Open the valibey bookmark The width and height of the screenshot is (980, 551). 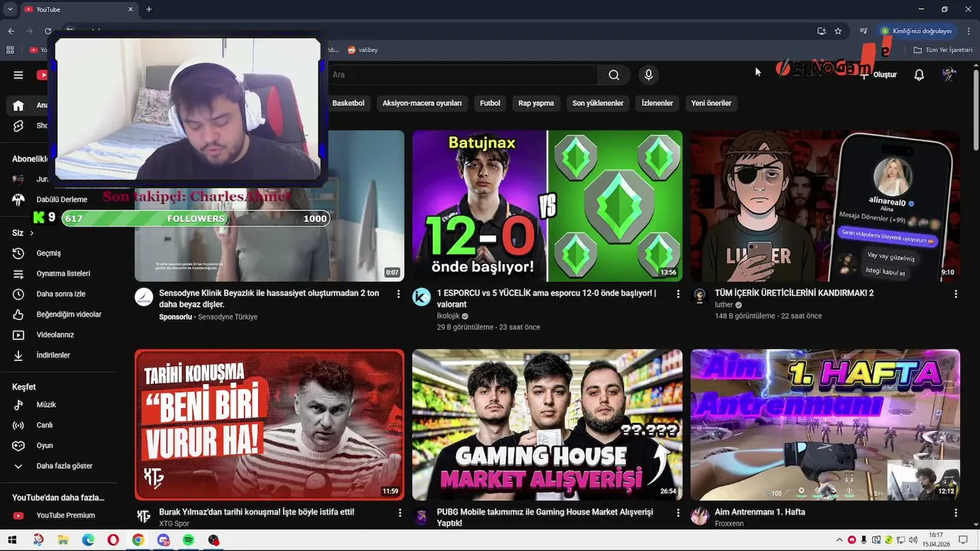point(363,50)
